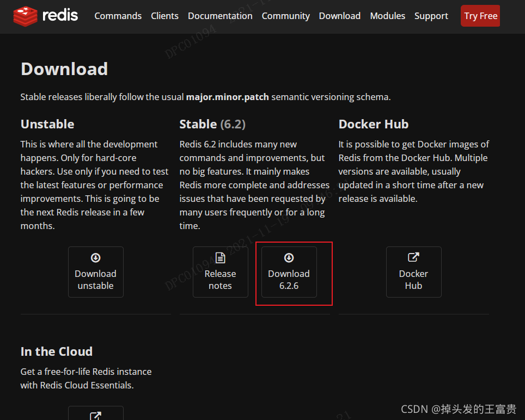Click the Stable (6.2) section heading
This screenshot has width=525, height=420.
[212, 124]
